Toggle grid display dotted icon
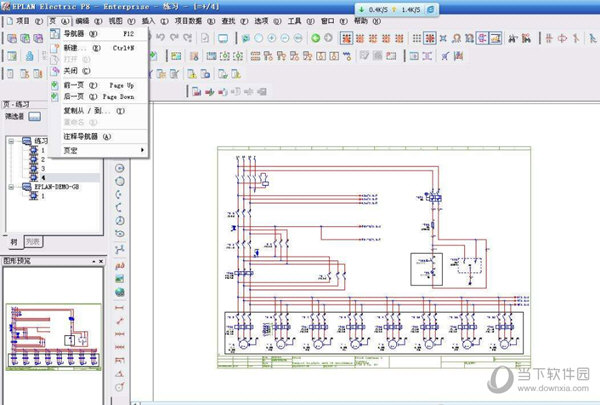The image size is (600, 405). tap(417, 38)
